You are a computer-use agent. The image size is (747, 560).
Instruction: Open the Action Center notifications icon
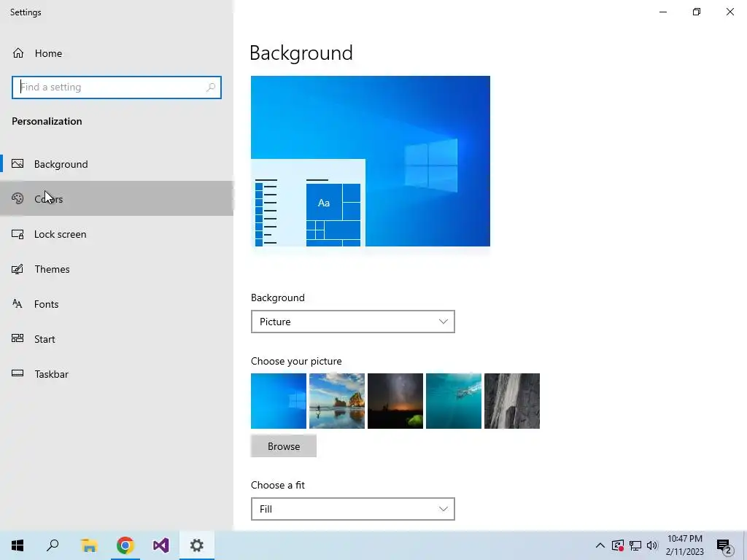(724, 545)
